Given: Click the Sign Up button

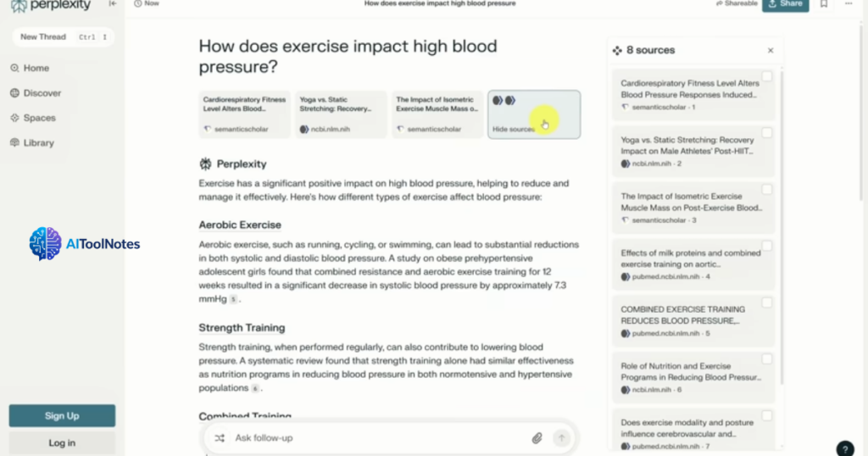Looking at the screenshot, I should [x=62, y=415].
